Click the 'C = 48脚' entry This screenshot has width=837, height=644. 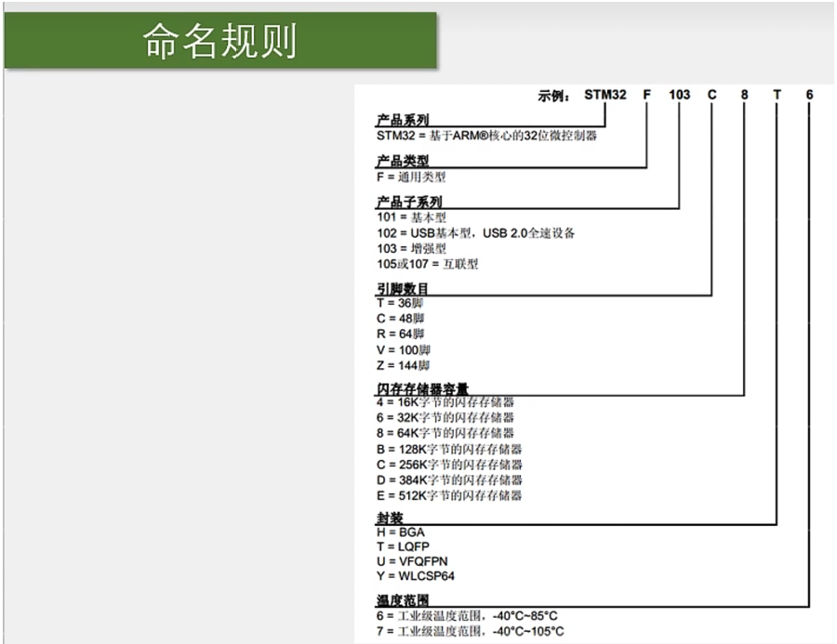[403, 319]
